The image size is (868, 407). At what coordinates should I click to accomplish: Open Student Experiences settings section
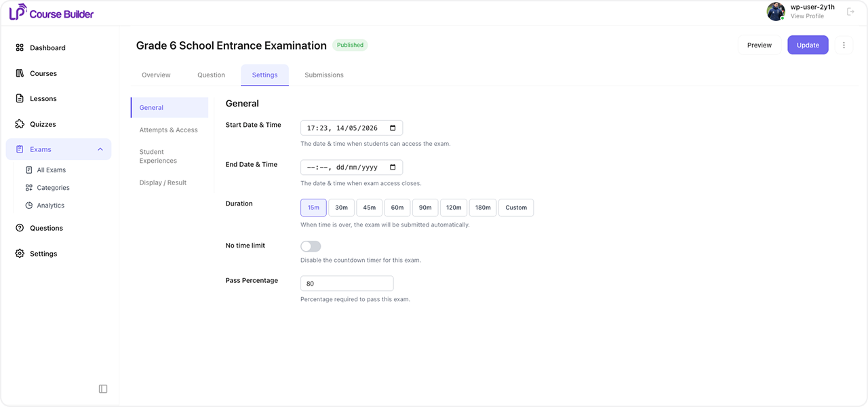tap(170, 157)
